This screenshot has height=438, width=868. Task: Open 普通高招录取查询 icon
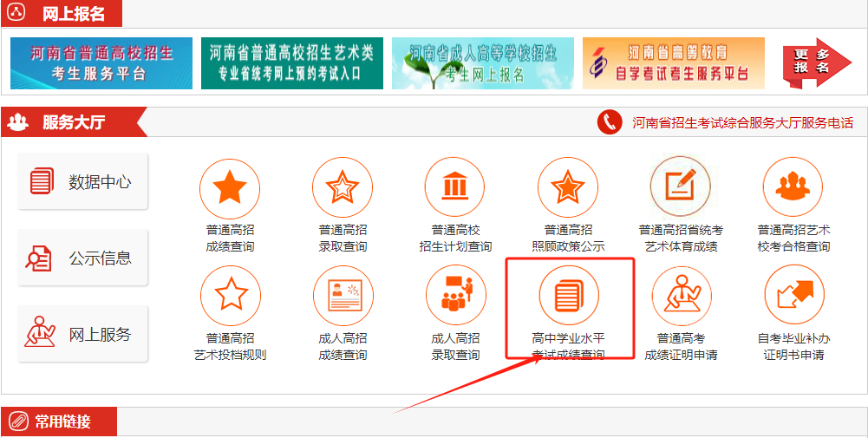pyautogui.click(x=343, y=187)
